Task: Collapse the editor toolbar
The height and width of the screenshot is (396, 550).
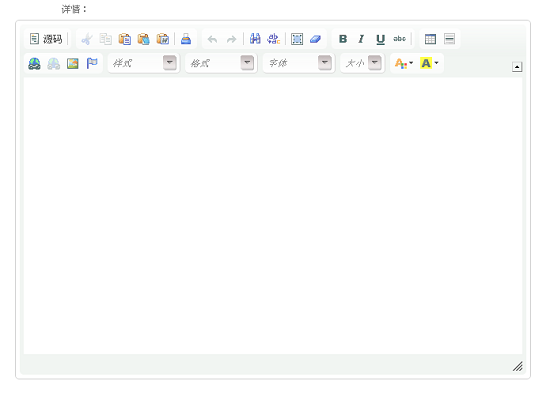Action: [x=517, y=67]
